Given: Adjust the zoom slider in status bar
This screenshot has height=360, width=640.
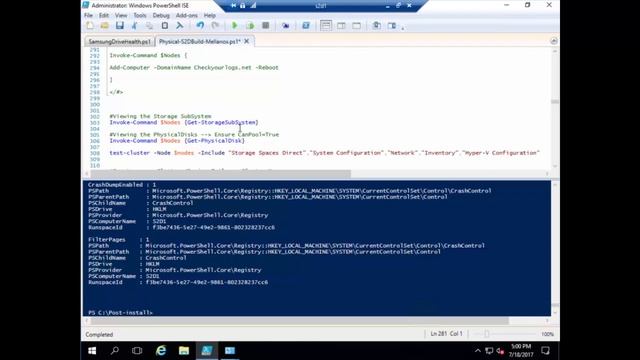Looking at the screenshot, I should point(487,334).
